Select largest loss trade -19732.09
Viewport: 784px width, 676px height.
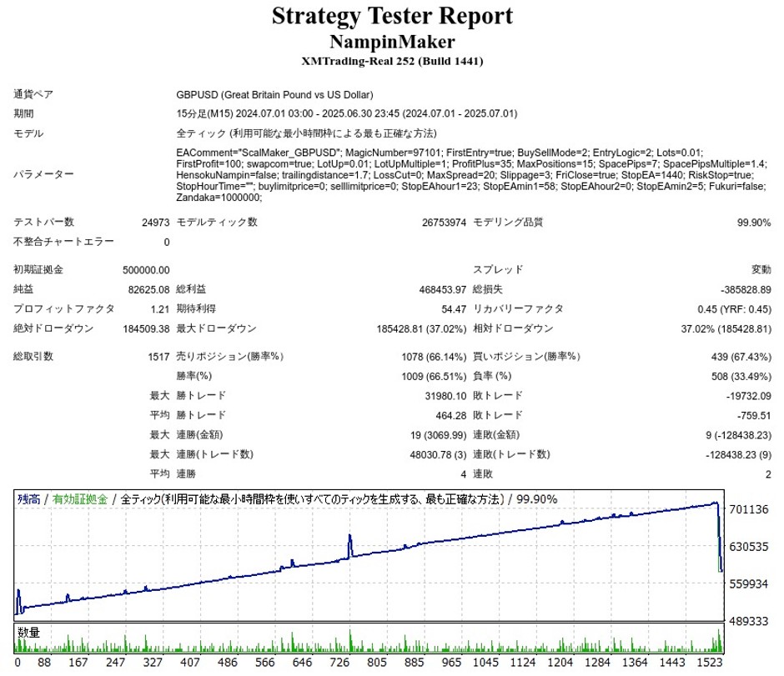pos(748,396)
